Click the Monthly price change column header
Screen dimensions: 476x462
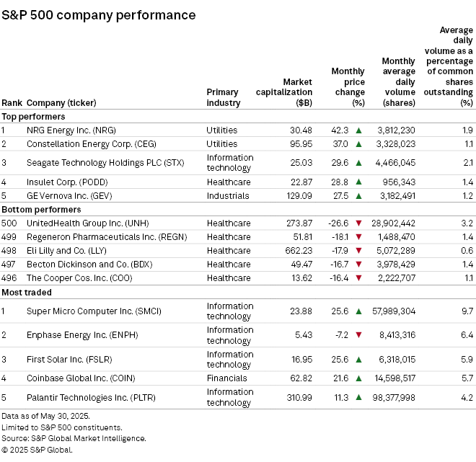348,87
